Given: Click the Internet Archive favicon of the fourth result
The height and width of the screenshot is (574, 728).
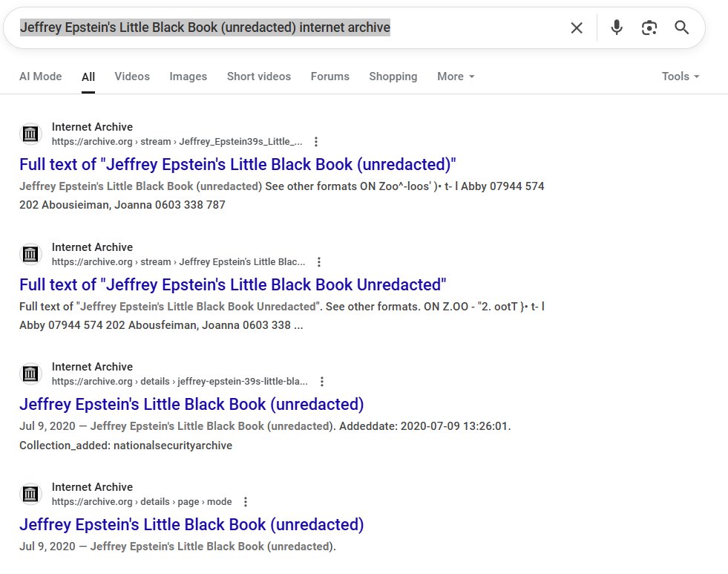Looking at the screenshot, I should (30, 494).
